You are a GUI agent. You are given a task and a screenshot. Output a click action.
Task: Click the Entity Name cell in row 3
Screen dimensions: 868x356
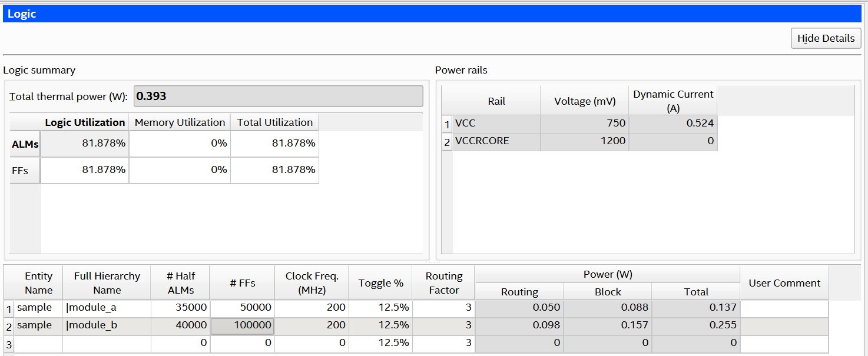pyautogui.click(x=38, y=343)
